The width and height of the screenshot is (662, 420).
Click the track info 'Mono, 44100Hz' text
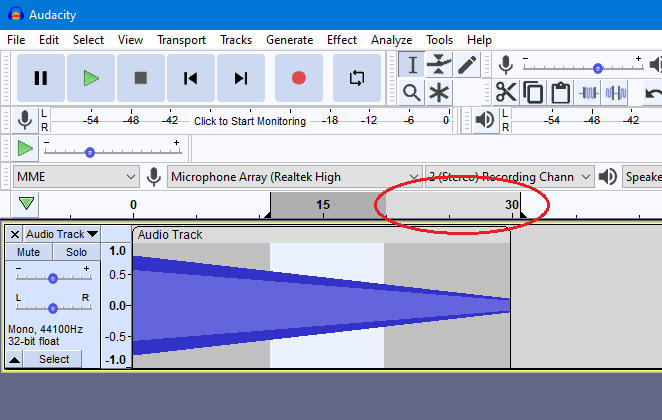pyautogui.click(x=45, y=329)
